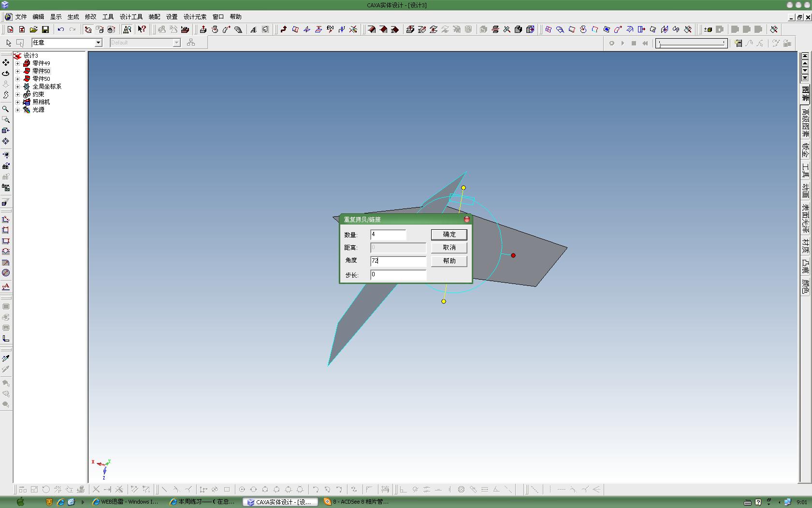Rewind the animation to start
812x508 pixels.
[645, 43]
